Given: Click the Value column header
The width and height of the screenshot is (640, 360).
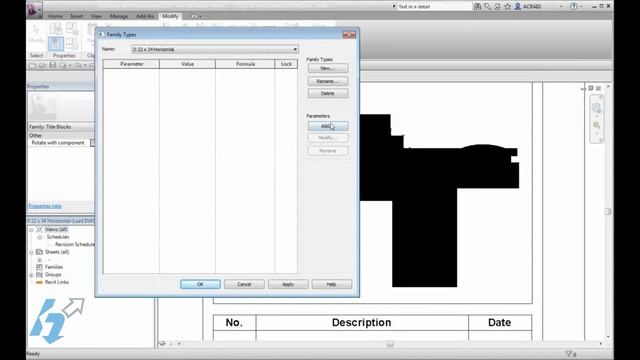Looking at the screenshot, I should [187, 64].
